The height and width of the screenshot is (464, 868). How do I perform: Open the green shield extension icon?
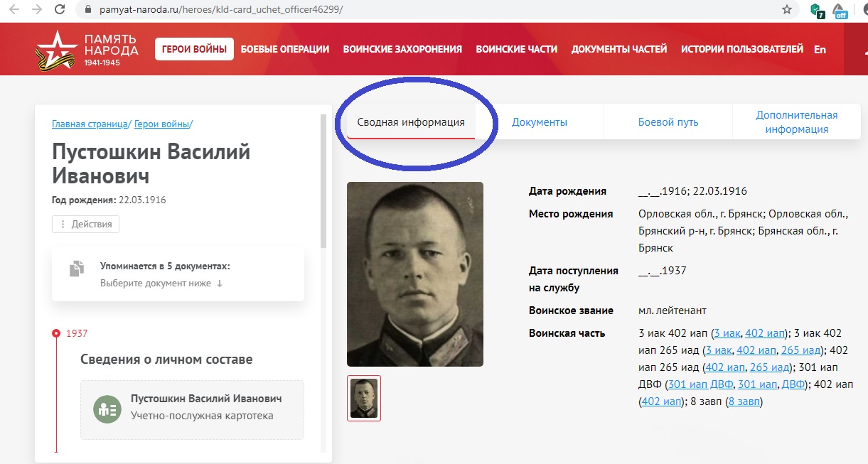818,11
